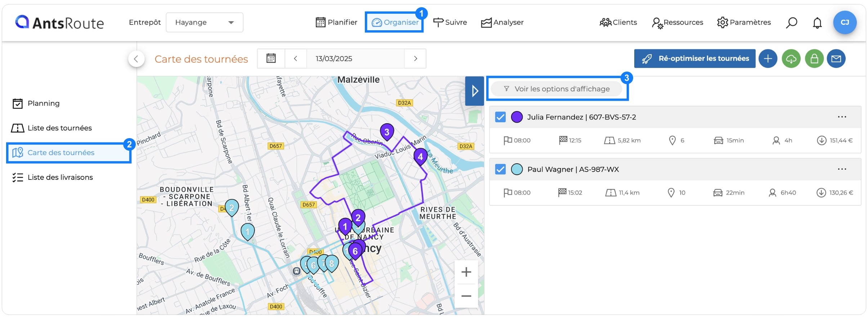Screen dimensions: 868x319
Task: Click the 13/03/2025 date field
Action: (355, 58)
